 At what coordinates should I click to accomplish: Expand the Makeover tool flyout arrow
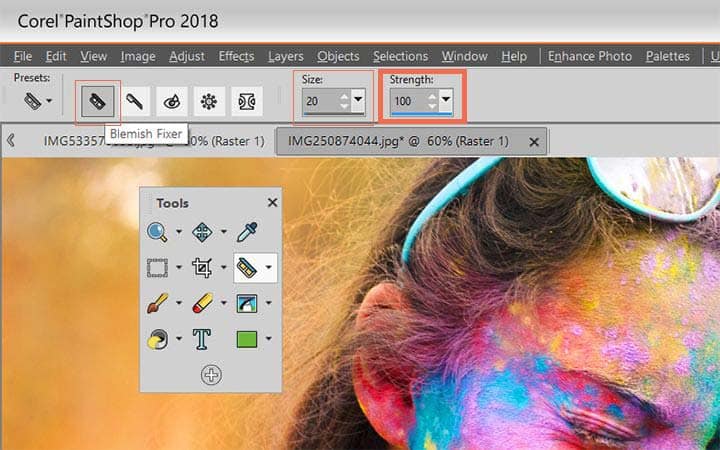click(269, 267)
